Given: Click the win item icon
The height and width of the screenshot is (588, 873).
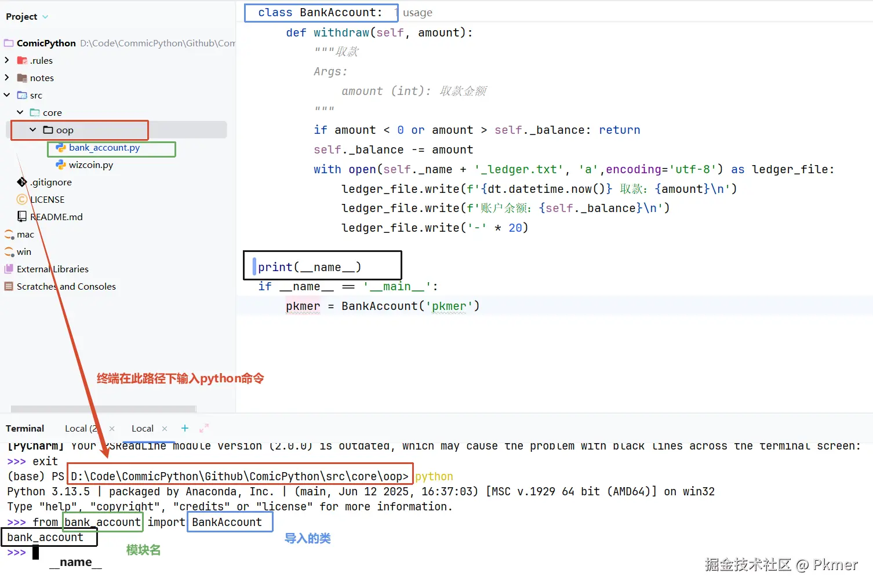Looking at the screenshot, I should point(9,252).
